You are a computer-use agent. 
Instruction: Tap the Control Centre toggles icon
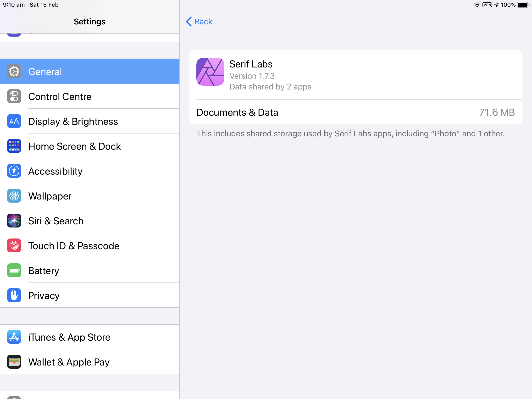pos(14,96)
